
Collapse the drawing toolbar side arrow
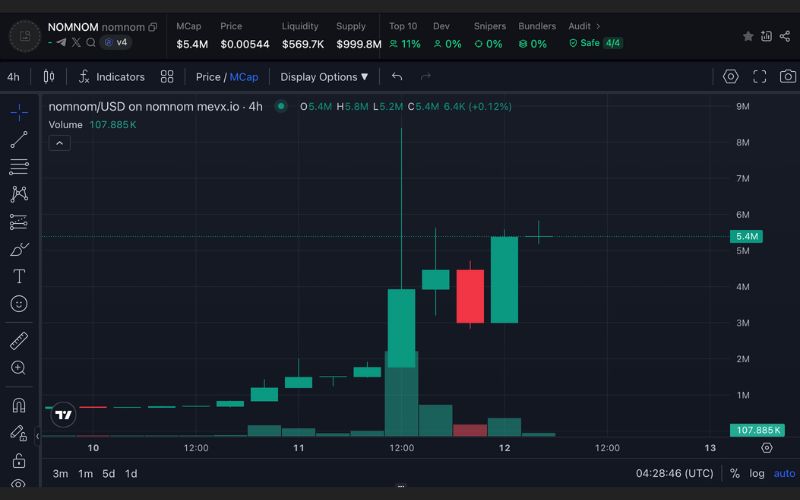tap(37, 436)
